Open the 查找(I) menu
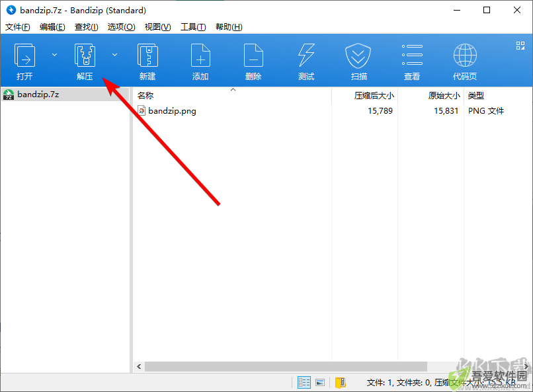Image resolution: width=533 pixels, height=392 pixels. pos(87,27)
